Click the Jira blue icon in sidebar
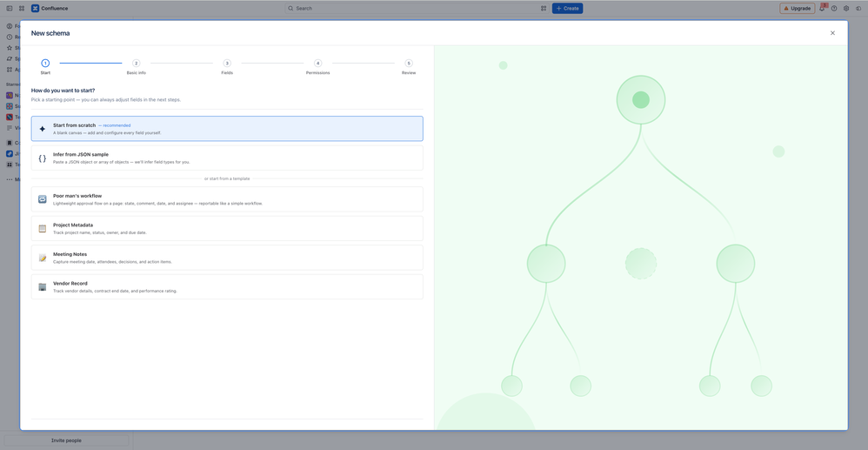 click(x=9, y=153)
